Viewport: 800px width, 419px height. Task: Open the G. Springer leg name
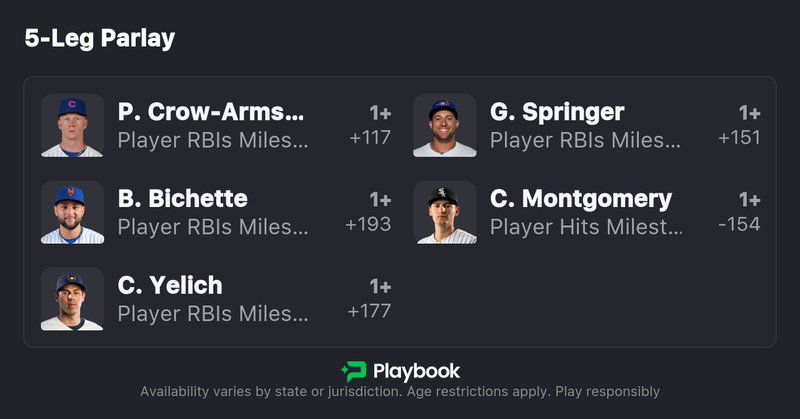(x=557, y=112)
